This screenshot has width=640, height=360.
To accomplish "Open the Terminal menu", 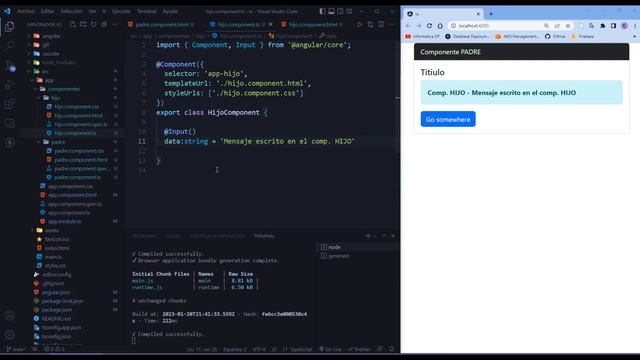I will (147, 11).
